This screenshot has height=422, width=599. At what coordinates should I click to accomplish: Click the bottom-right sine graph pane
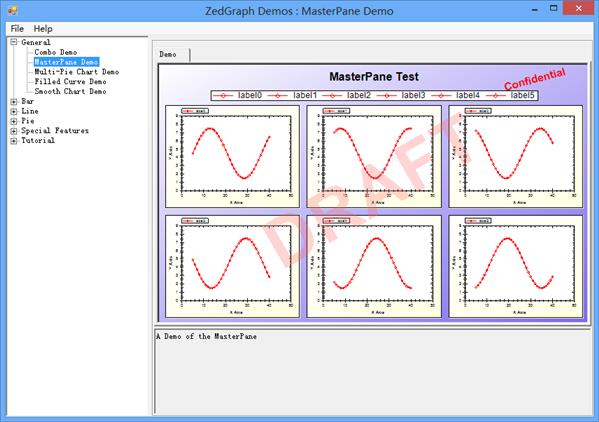point(516,266)
